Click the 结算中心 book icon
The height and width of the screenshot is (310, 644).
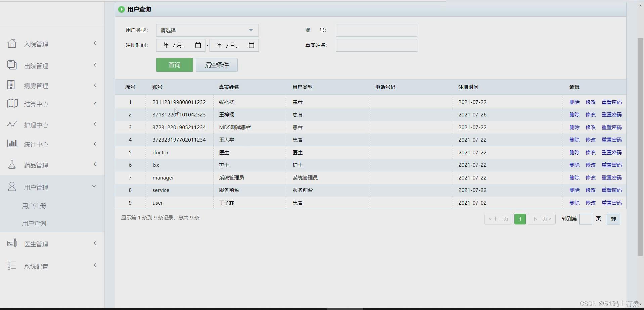coord(12,104)
